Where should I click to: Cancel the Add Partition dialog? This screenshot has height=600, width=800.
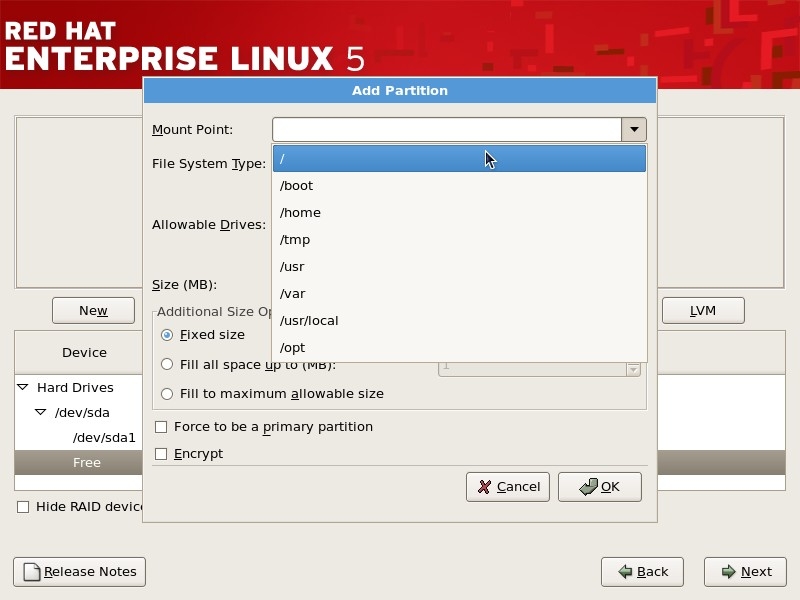(x=508, y=487)
